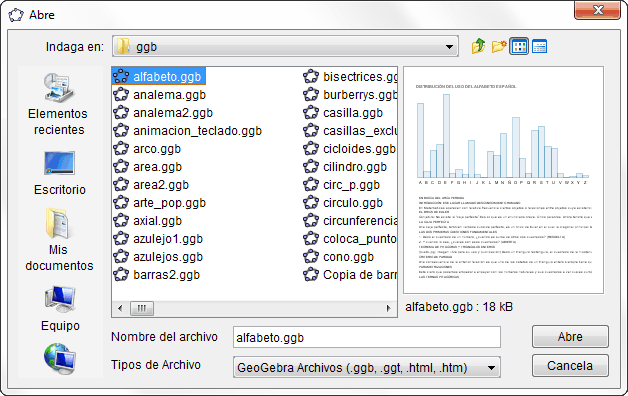The width and height of the screenshot is (628, 396).
Task: Create a new folder icon
Action: [x=499, y=46]
